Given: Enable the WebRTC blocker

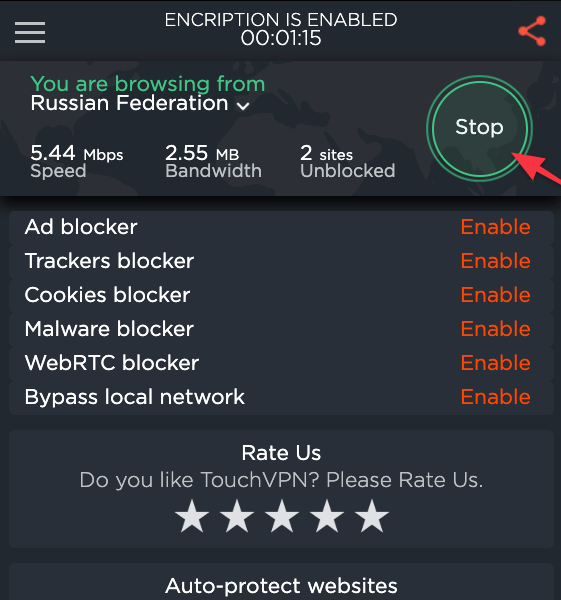Looking at the screenshot, I should pyautogui.click(x=496, y=363).
